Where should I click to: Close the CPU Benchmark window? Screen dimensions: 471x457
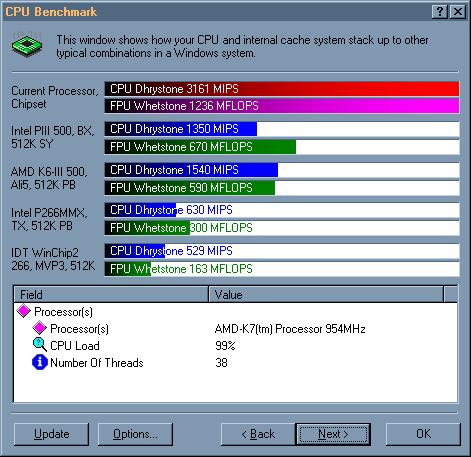[x=458, y=12]
